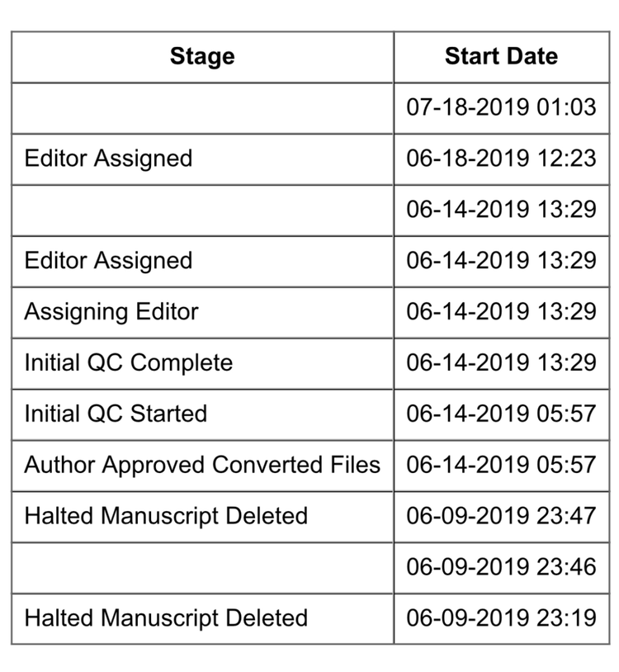Select the 07-18-2019 01:03 date cell
This screenshot has width=619, height=672.
pyautogui.click(x=501, y=107)
